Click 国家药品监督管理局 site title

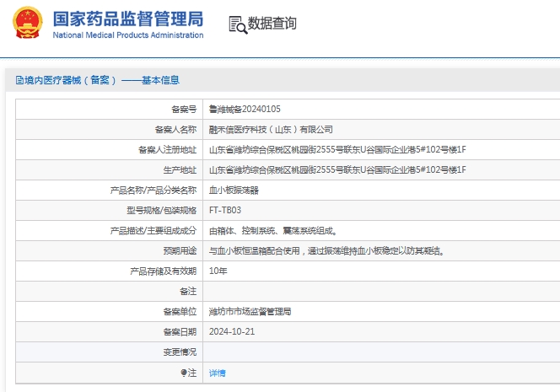coord(128,19)
